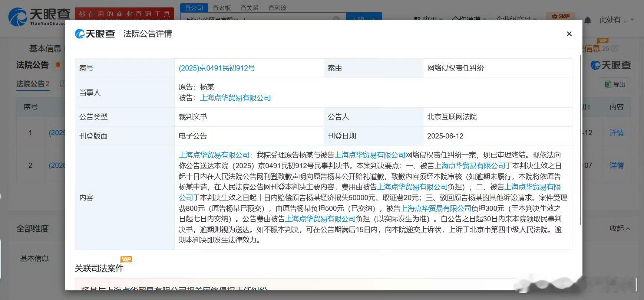Select 北京互联网法院 announcer text

point(452,117)
